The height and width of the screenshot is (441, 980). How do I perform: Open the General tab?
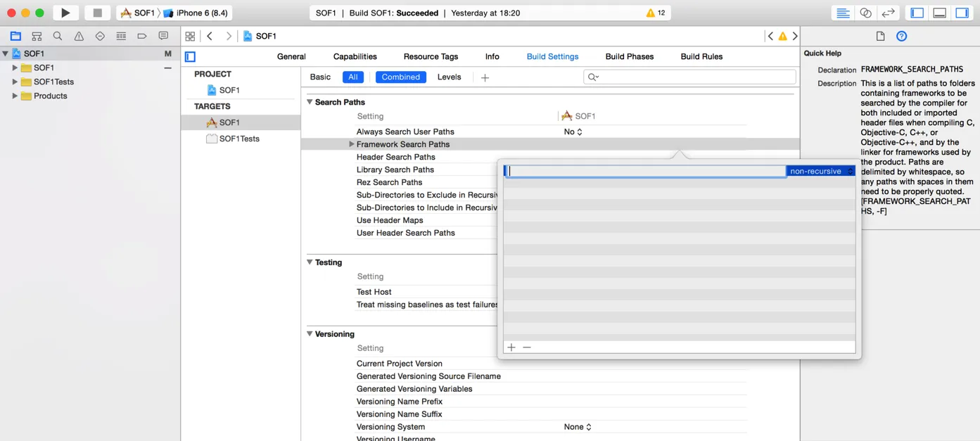point(291,56)
